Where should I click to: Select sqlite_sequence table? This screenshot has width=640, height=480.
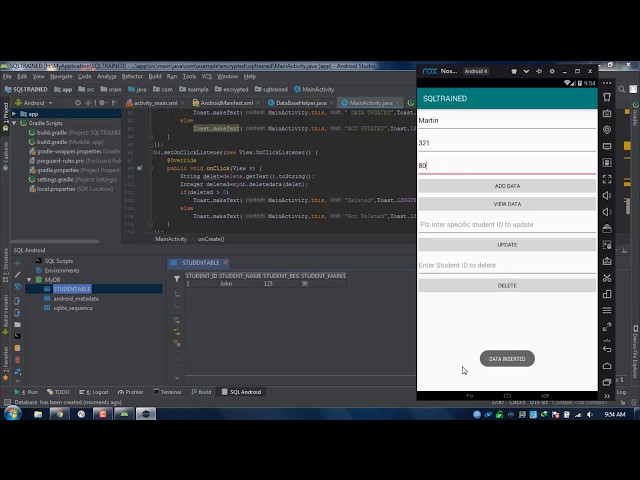pyautogui.click(x=72, y=308)
